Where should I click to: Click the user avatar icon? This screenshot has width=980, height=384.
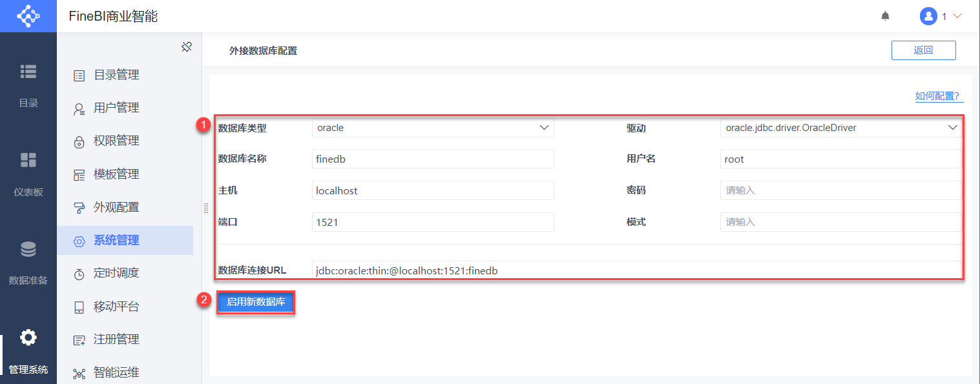928,16
